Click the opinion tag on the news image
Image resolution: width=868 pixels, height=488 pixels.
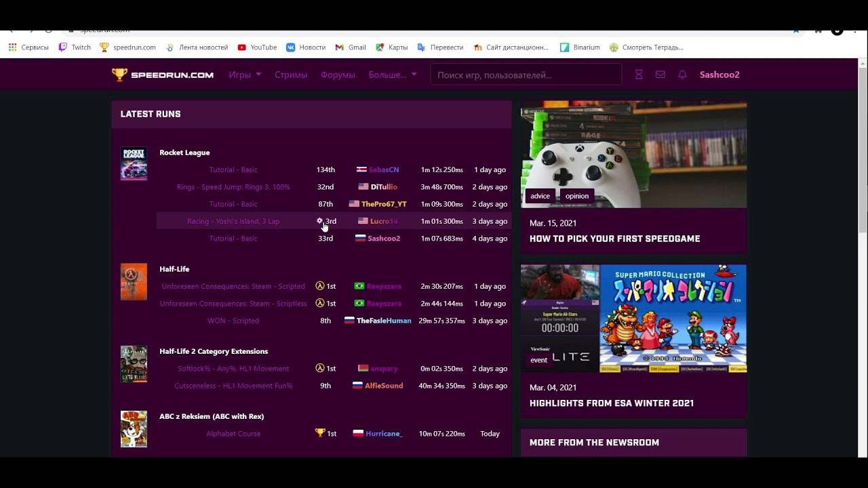[577, 196]
